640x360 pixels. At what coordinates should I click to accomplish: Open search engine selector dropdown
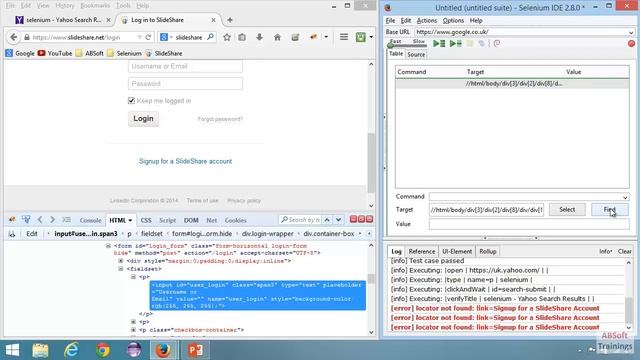pyautogui.click(x=166, y=37)
